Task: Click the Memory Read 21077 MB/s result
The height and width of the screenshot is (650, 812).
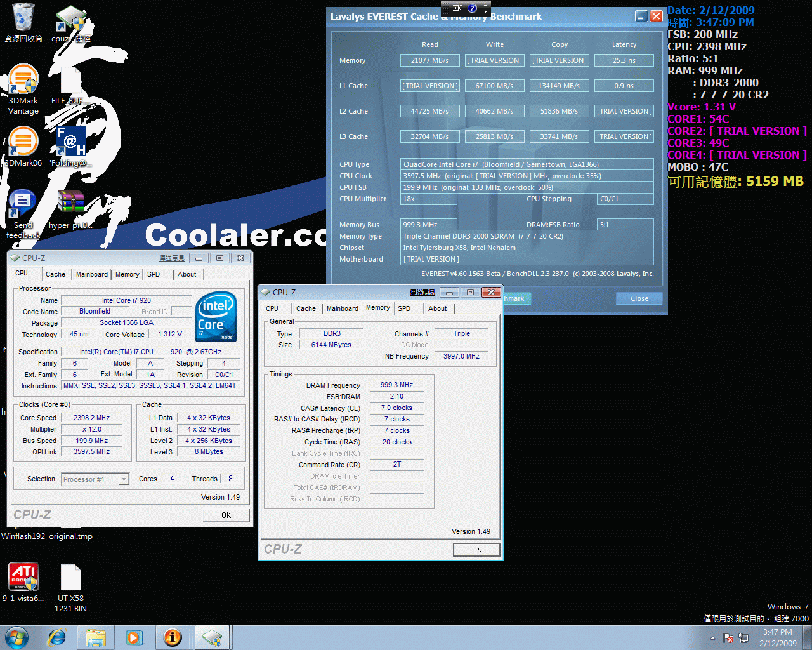Action: tap(430, 60)
